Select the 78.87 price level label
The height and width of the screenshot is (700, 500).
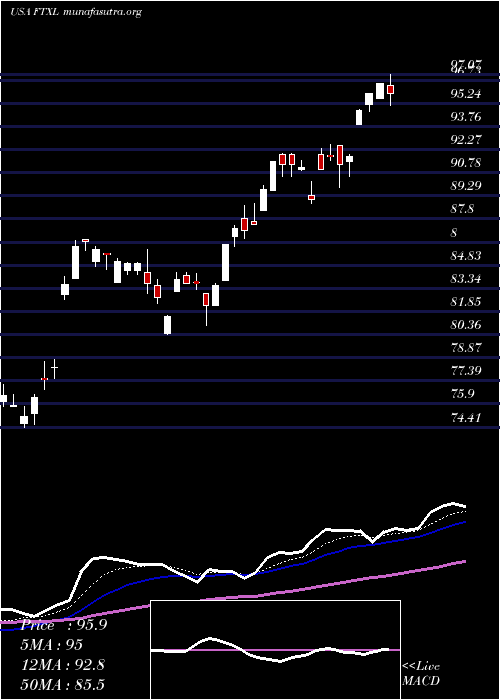[x=466, y=348]
